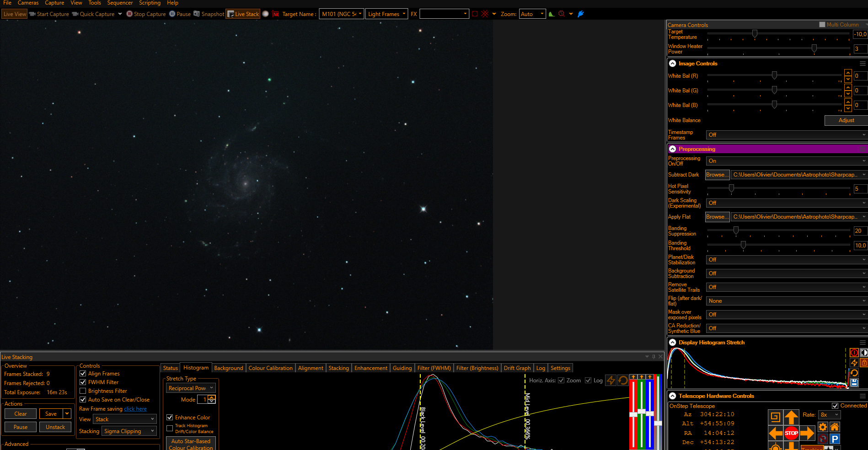This screenshot has height=450, width=868.
Task: Open the Stacking Sigma Clipping dropdown
Action: (129, 431)
